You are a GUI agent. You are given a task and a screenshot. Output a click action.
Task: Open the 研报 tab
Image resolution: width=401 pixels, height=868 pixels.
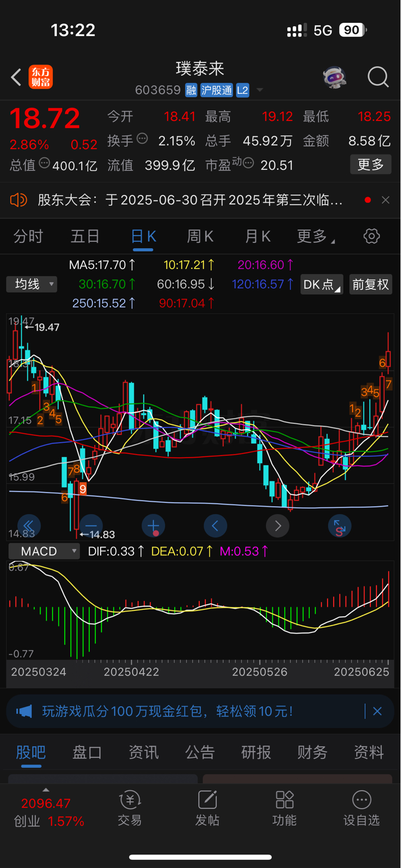(256, 752)
